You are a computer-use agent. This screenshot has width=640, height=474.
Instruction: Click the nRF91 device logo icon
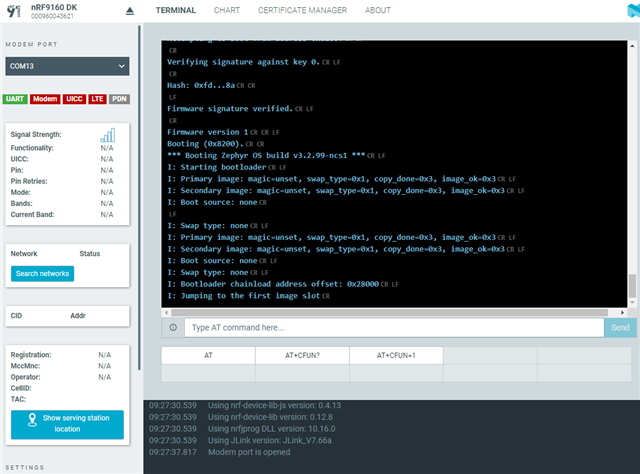tap(13, 11)
